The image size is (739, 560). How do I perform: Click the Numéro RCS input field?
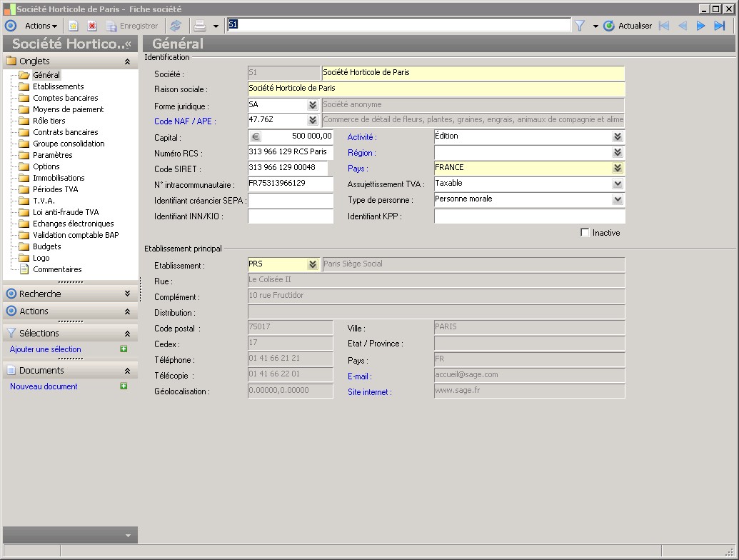(290, 153)
